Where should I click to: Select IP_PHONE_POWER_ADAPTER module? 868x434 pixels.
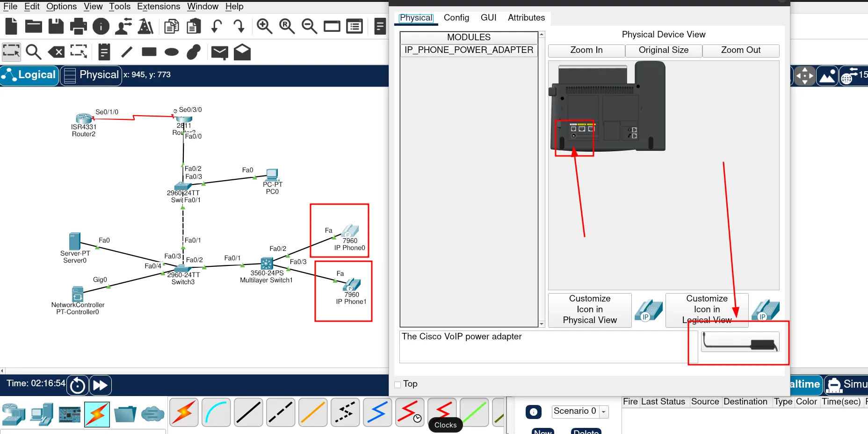click(469, 50)
